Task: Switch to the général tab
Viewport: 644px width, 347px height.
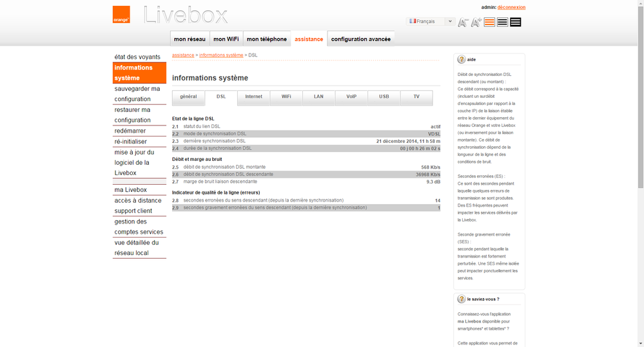Action: (188, 98)
